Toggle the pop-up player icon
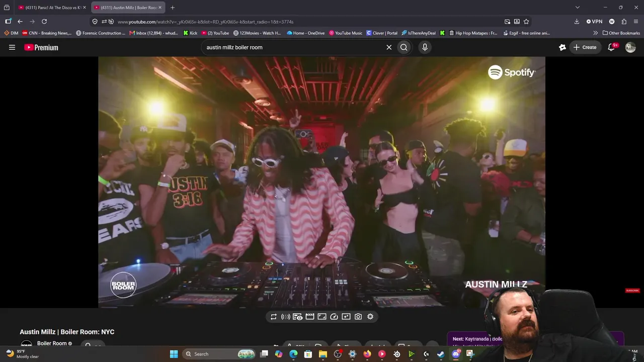 [322, 317]
